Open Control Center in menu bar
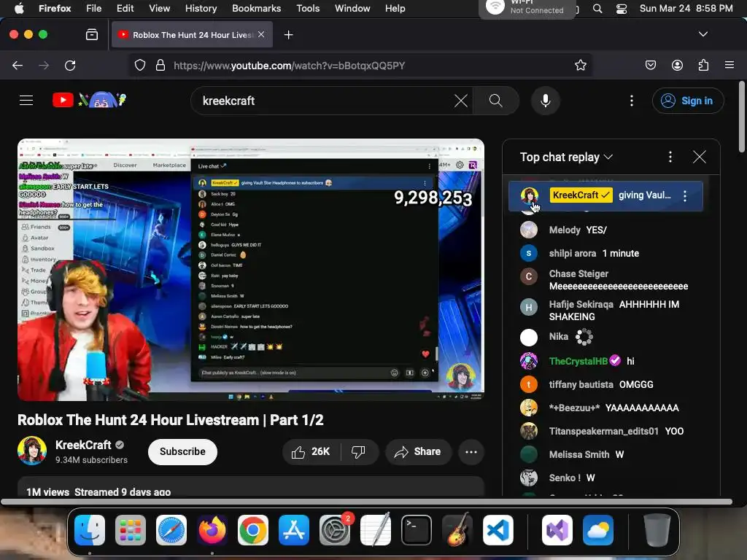 coord(622,8)
